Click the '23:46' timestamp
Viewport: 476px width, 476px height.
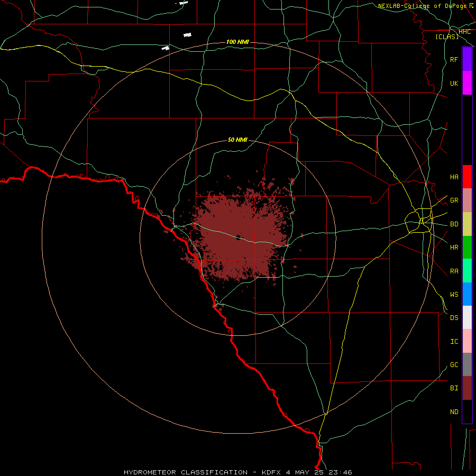[341, 472]
